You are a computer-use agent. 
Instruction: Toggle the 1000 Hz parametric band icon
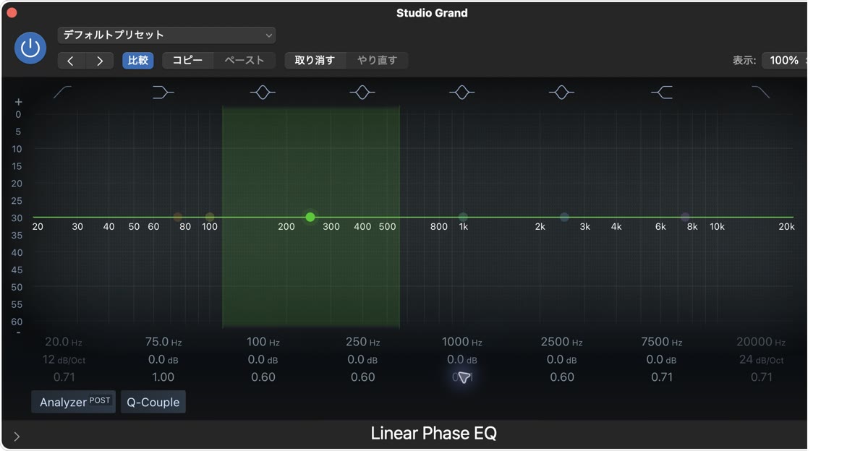[461, 93]
